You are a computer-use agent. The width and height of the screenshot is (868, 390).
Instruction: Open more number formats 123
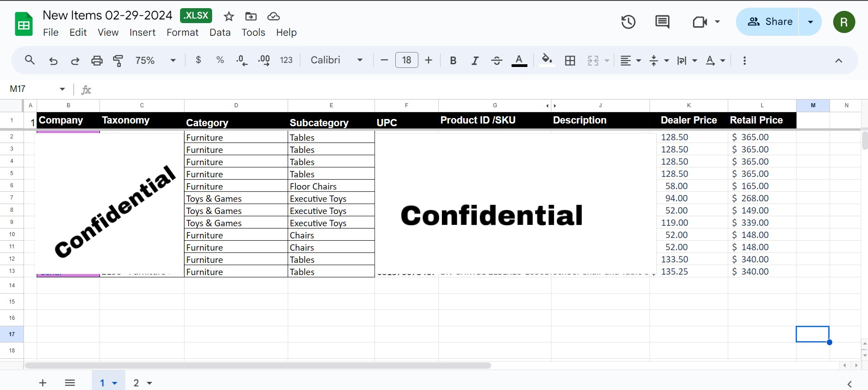point(286,60)
